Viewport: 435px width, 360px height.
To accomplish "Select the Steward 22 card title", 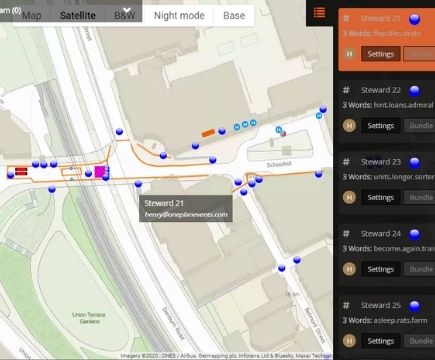I will (x=381, y=90).
